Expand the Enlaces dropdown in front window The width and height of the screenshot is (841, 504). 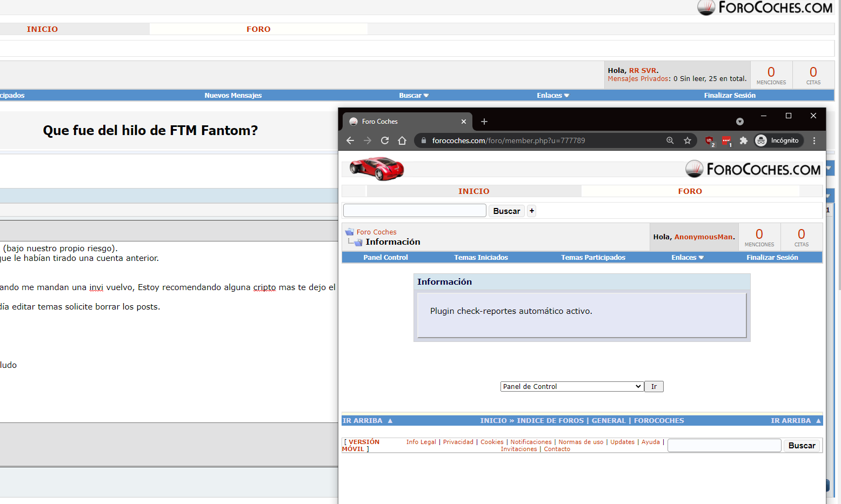point(688,258)
